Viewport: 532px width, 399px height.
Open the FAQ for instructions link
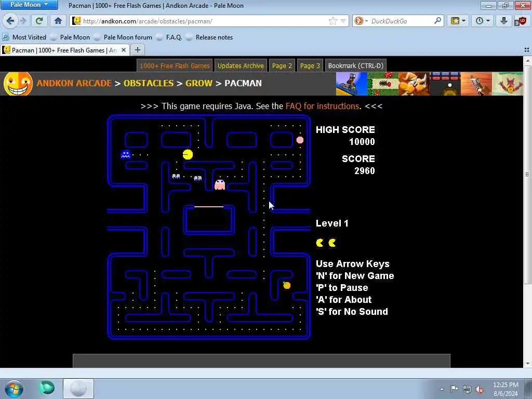coord(322,106)
